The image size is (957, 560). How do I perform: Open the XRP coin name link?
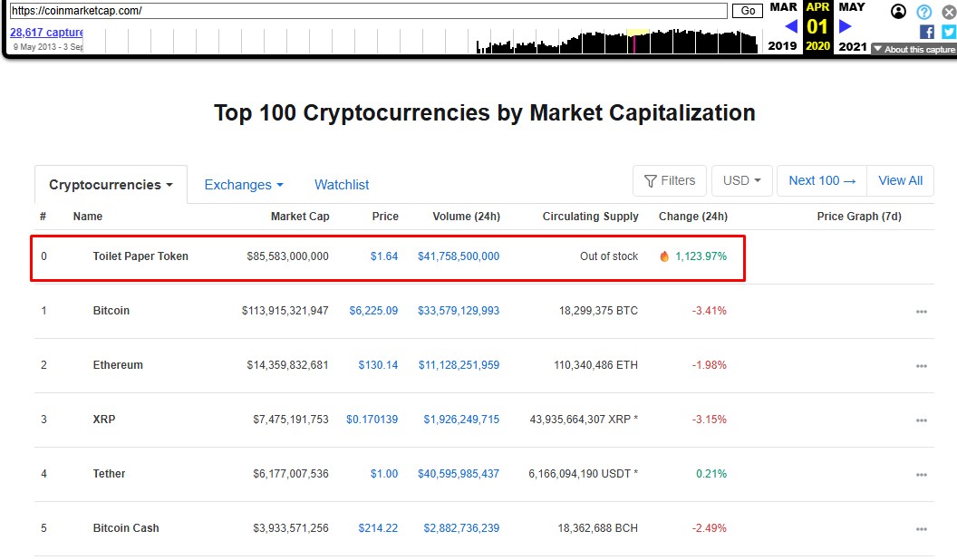tap(103, 419)
